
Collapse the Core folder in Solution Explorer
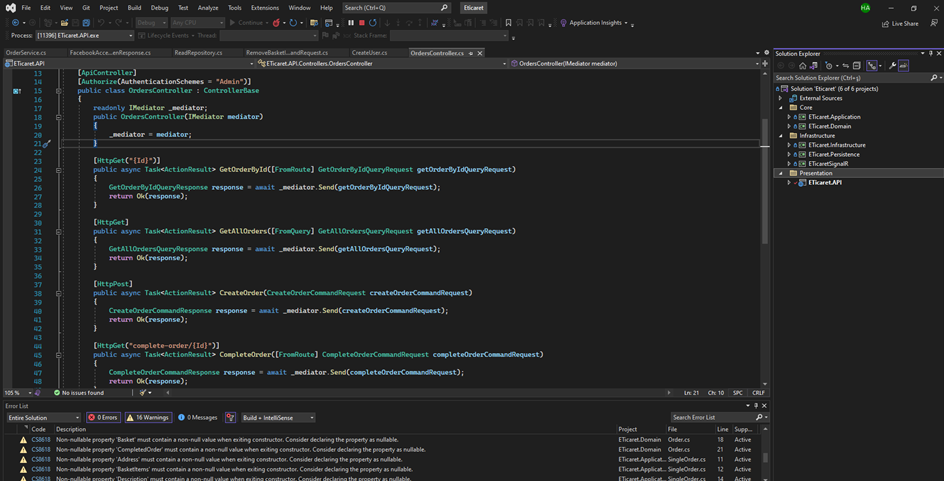coord(780,107)
